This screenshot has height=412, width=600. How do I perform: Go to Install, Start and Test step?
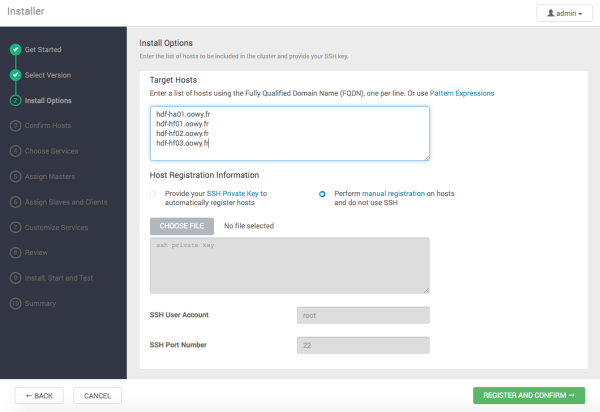pyautogui.click(x=58, y=278)
